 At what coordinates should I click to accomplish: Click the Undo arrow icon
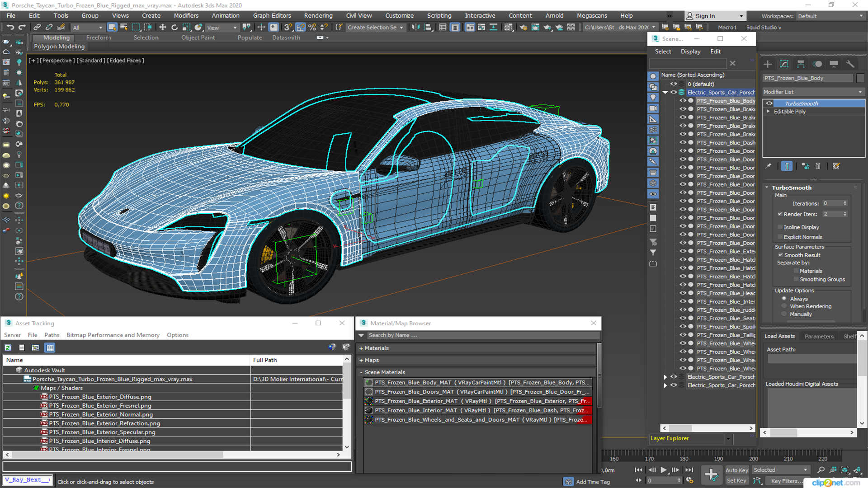pyautogui.click(x=10, y=28)
